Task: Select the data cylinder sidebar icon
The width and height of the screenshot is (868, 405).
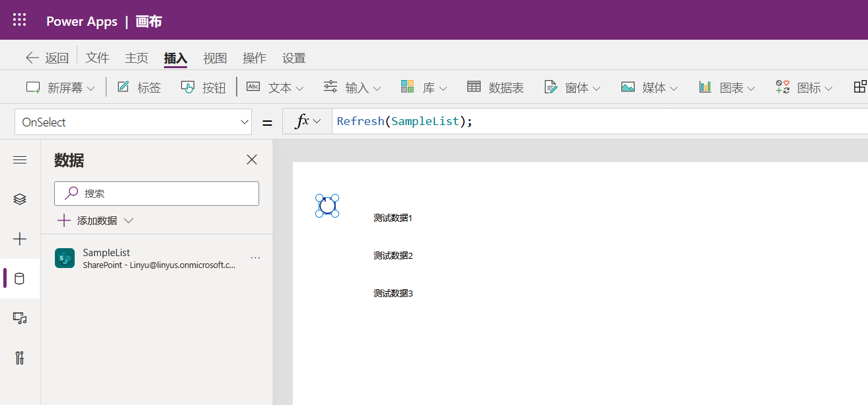Action: coord(20,279)
